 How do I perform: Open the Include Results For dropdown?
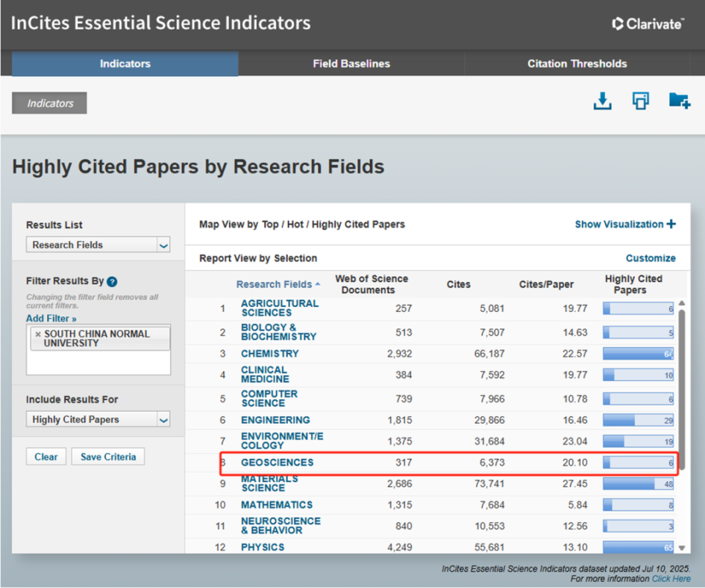pos(98,420)
